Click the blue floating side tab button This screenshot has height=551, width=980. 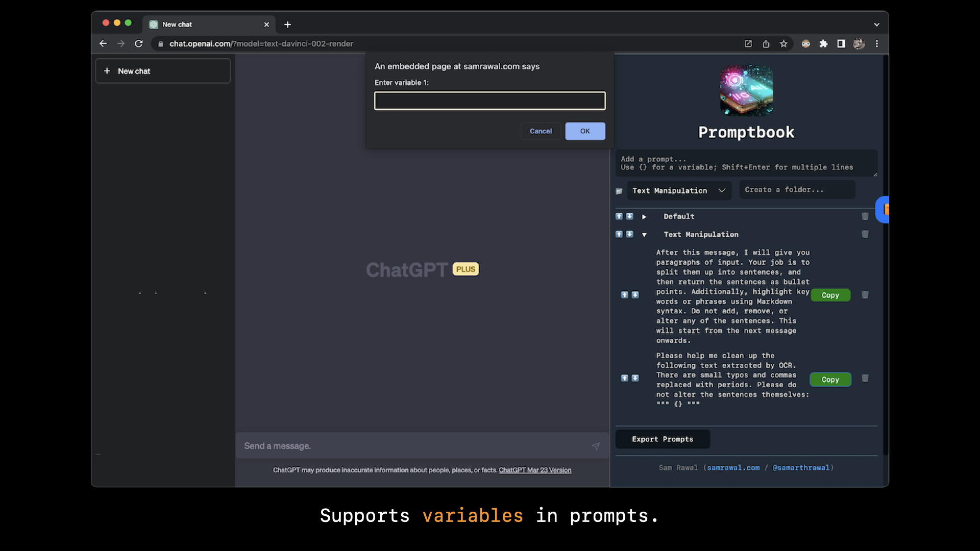(883, 210)
